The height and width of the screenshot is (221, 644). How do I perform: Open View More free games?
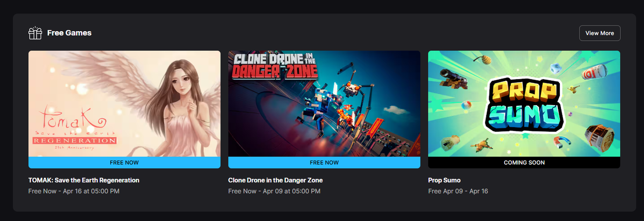tap(600, 33)
